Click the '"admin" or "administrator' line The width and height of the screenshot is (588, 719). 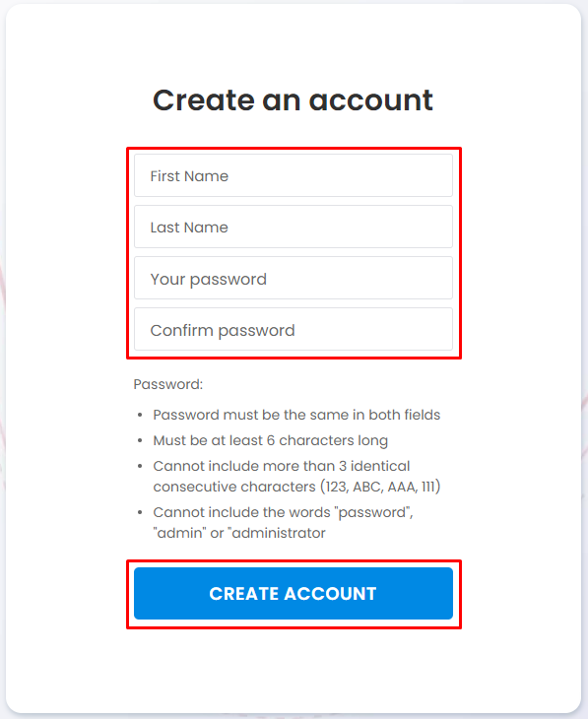click(x=239, y=533)
